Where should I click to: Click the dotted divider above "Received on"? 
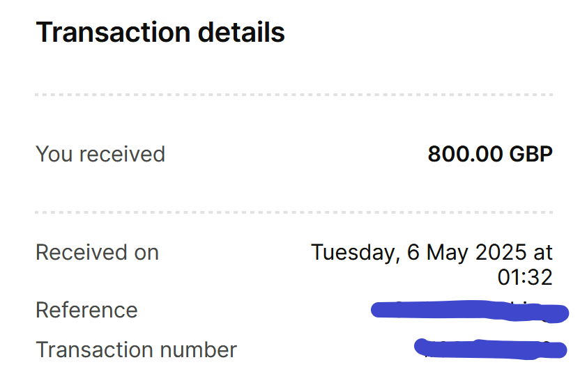(293, 212)
